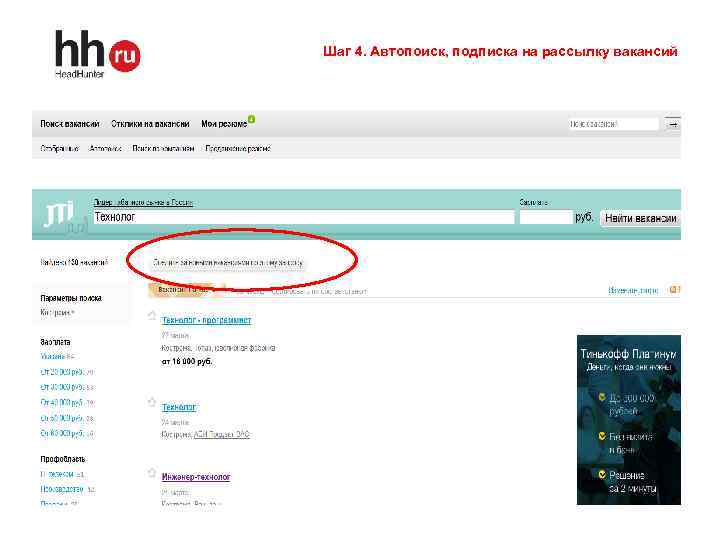Select the highlighted Вакансии tab
The height and width of the screenshot is (540, 720).
183,290
